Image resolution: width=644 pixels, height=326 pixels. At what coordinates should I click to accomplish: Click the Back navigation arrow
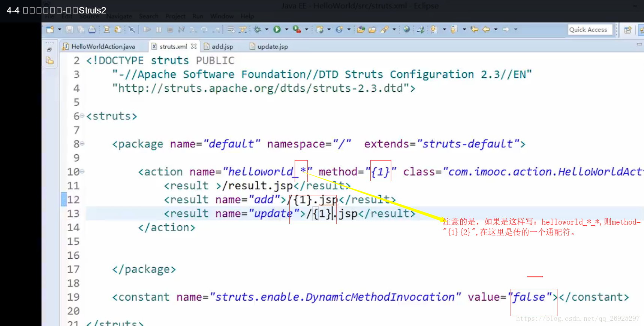(x=486, y=29)
